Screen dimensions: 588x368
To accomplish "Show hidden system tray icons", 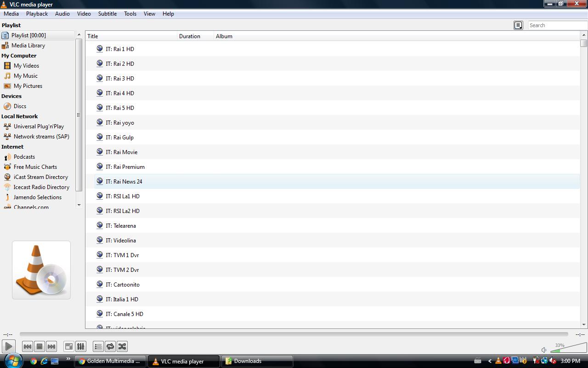I will pos(490,361).
